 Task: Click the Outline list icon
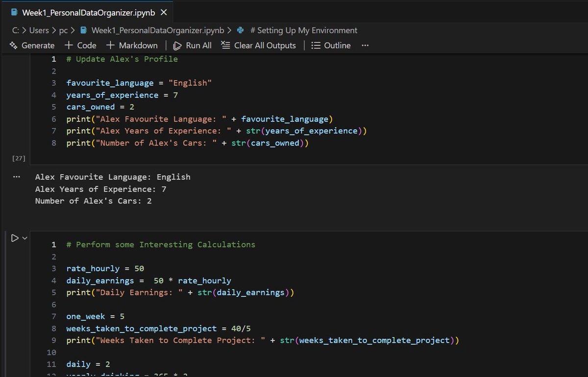[x=316, y=46]
